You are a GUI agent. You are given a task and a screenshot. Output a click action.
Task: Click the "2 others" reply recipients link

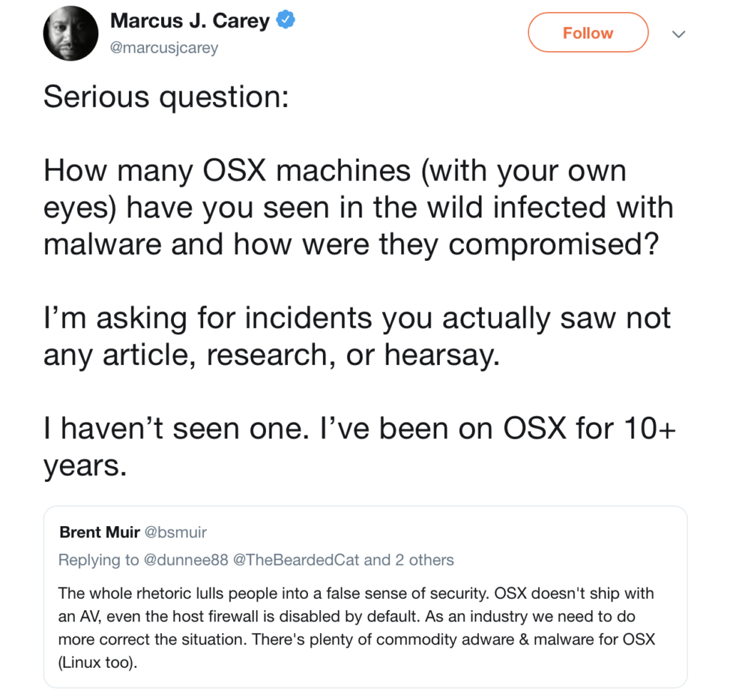[424, 560]
